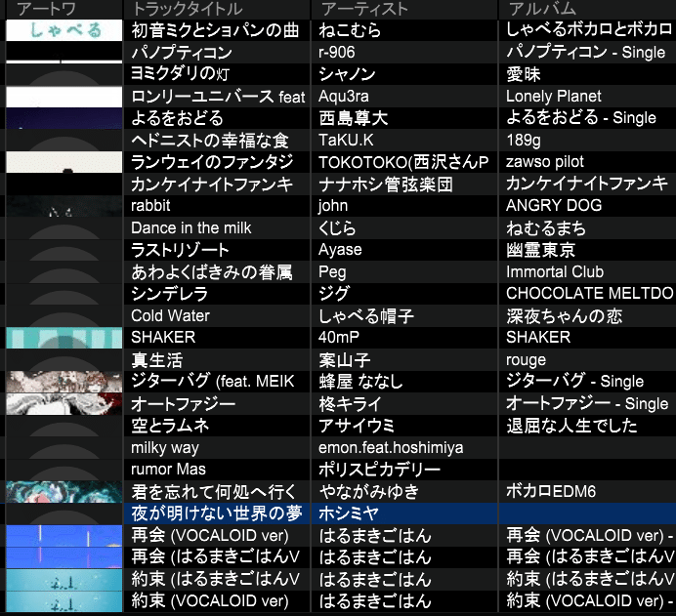The image size is (676, 616).
Task: Click artist TOKOTOKO(西沢さんP
Action: (x=403, y=162)
